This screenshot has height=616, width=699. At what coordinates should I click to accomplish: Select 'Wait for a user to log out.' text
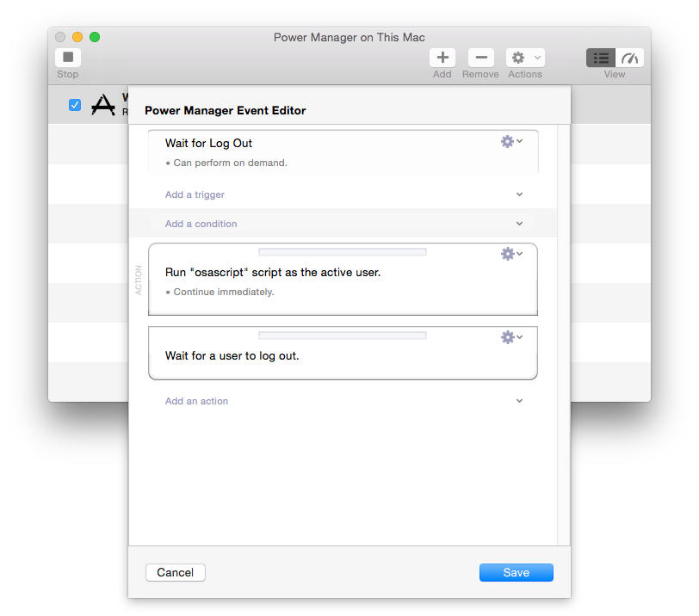click(232, 355)
